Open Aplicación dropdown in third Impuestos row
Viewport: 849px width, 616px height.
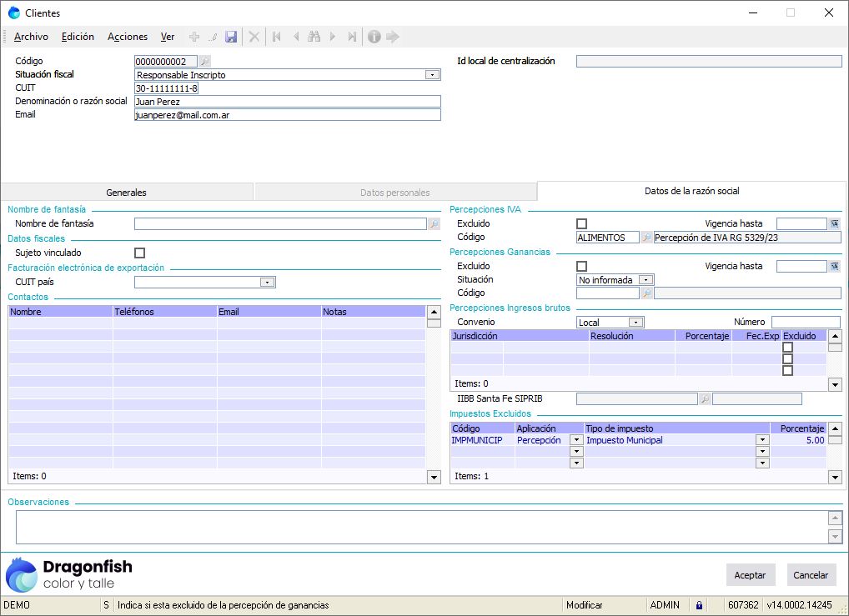(x=576, y=463)
